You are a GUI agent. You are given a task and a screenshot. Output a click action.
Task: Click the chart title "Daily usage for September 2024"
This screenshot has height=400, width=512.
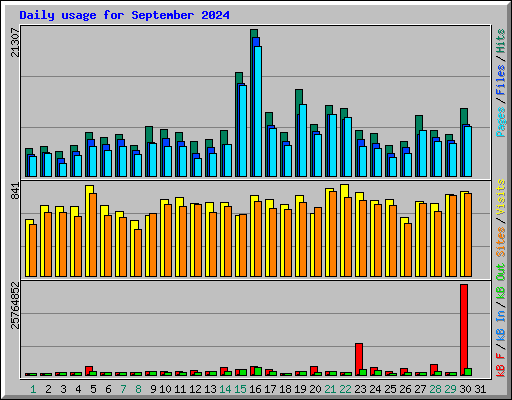click(x=124, y=16)
